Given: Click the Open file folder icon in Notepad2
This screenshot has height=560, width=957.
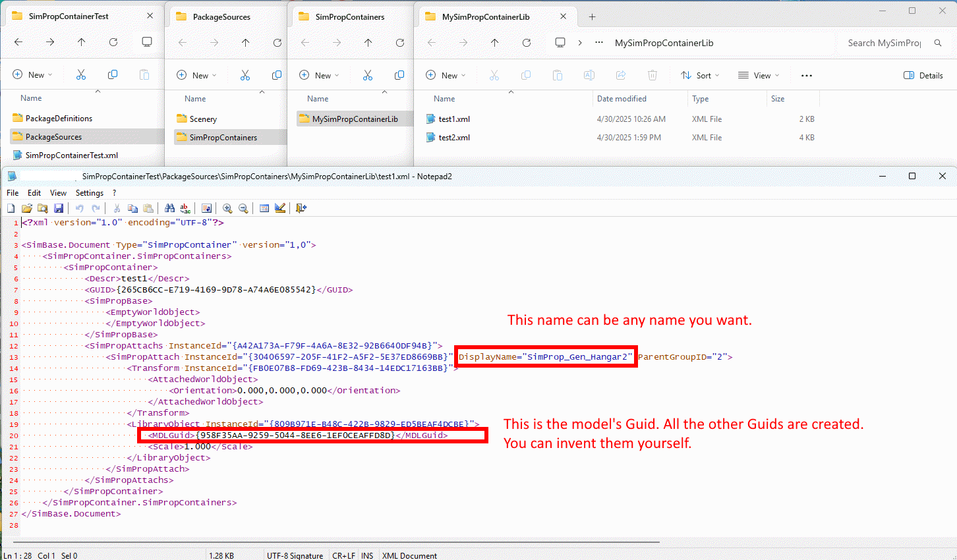Looking at the screenshot, I should pyautogui.click(x=27, y=208).
